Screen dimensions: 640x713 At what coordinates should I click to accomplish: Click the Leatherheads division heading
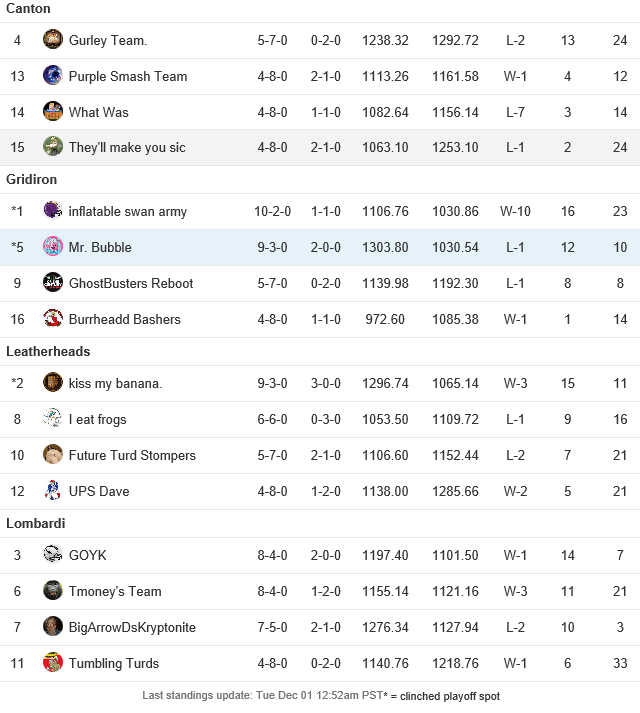coord(48,351)
